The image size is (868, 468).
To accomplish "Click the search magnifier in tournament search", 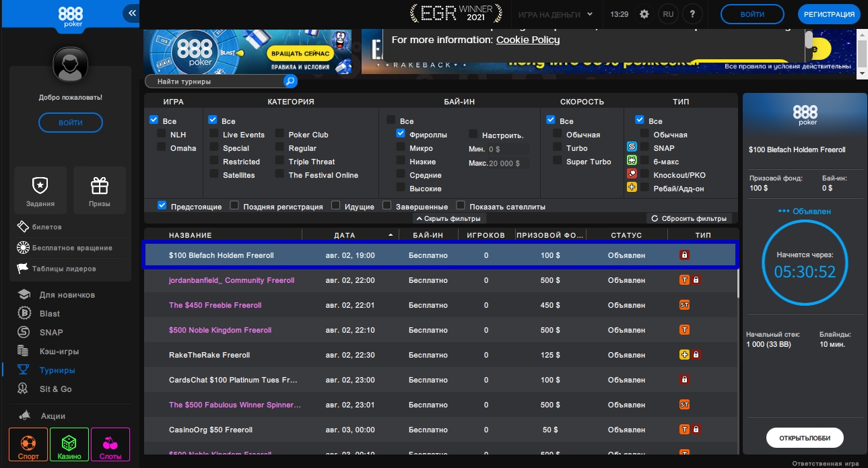I will click(x=290, y=81).
